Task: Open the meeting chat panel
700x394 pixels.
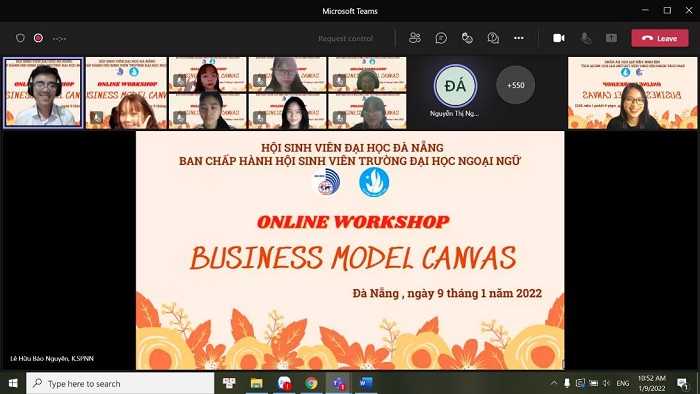Action: tap(441, 38)
